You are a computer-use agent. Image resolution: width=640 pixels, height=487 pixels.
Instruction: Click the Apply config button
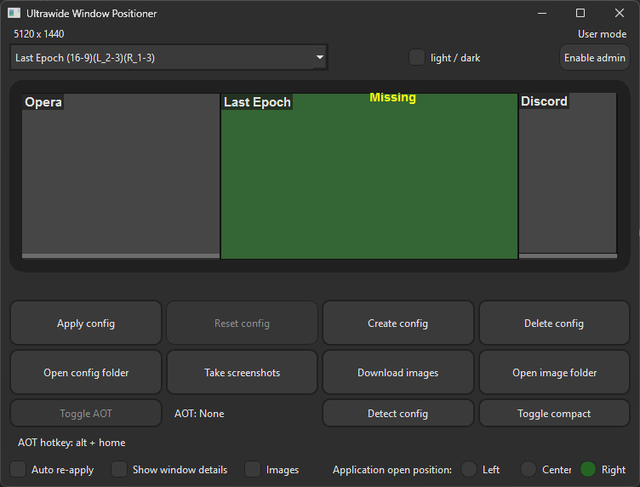pyautogui.click(x=86, y=323)
